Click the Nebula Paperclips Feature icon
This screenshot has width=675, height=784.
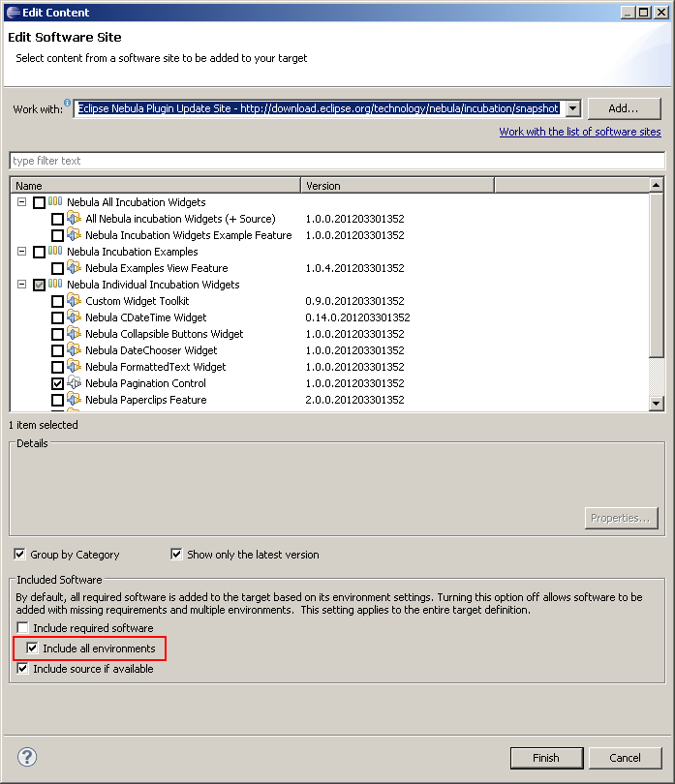click(74, 400)
